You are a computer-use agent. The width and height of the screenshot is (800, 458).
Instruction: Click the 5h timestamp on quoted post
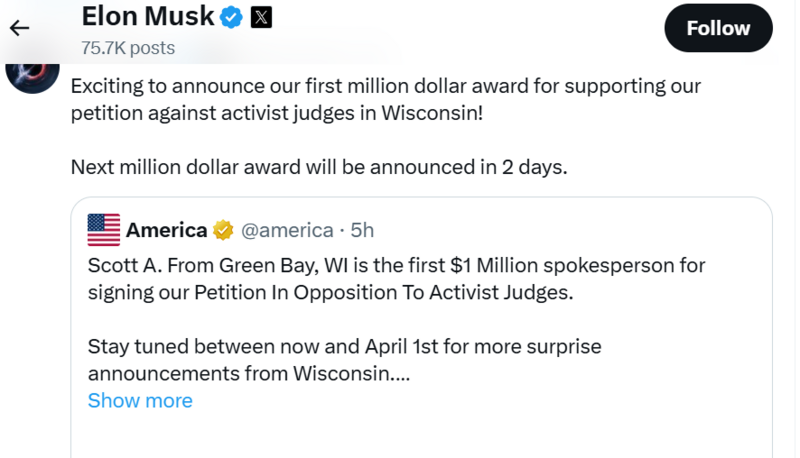click(x=362, y=230)
